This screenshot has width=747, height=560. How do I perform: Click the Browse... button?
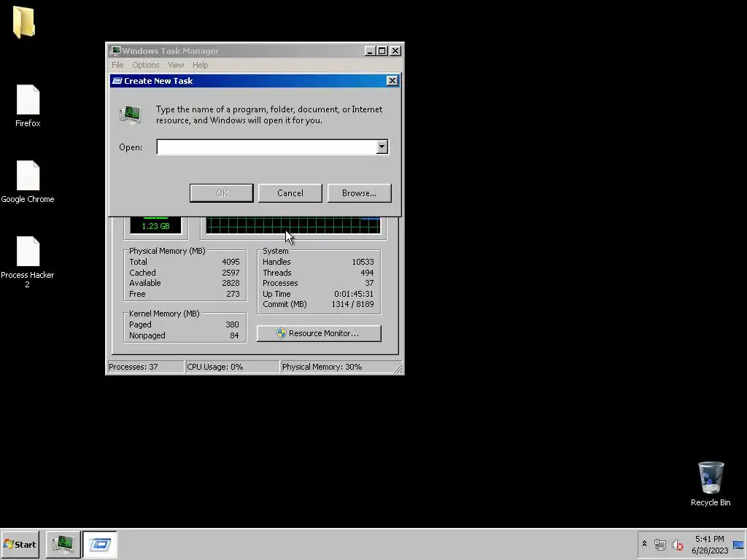pyautogui.click(x=359, y=192)
